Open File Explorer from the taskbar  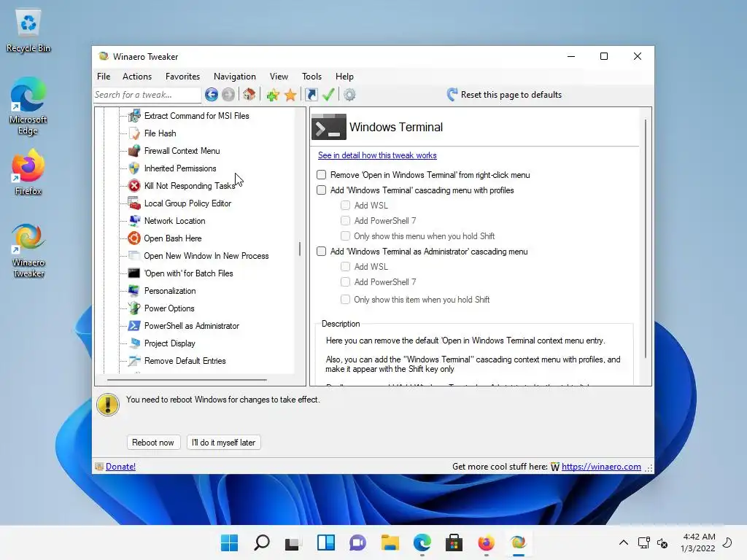390,542
